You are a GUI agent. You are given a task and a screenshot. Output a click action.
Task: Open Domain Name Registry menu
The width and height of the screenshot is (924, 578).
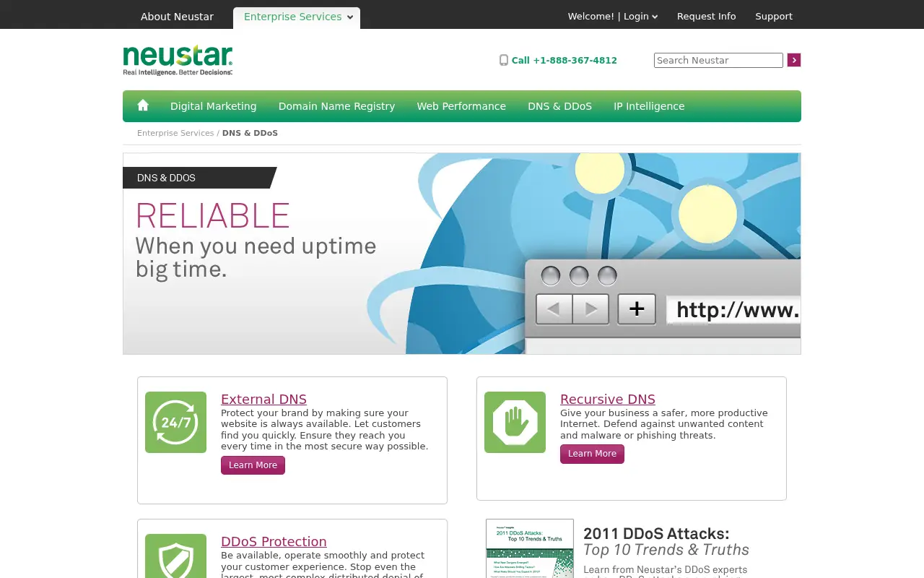coord(336,106)
